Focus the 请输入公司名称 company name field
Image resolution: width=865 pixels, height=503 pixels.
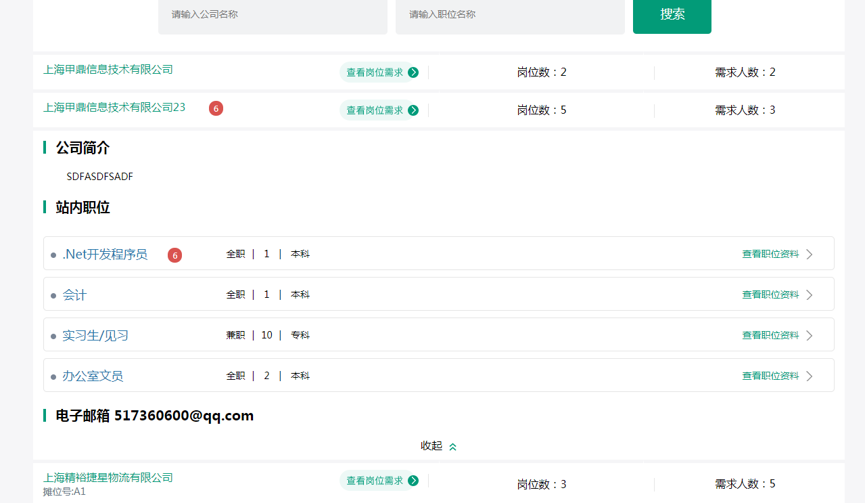pos(272,15)
